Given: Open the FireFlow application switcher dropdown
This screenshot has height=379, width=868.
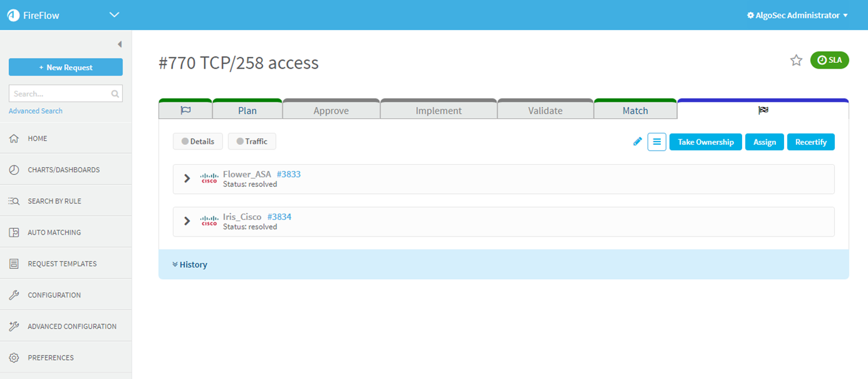Looking at the screenshot, I should click(x=114, y=15).
